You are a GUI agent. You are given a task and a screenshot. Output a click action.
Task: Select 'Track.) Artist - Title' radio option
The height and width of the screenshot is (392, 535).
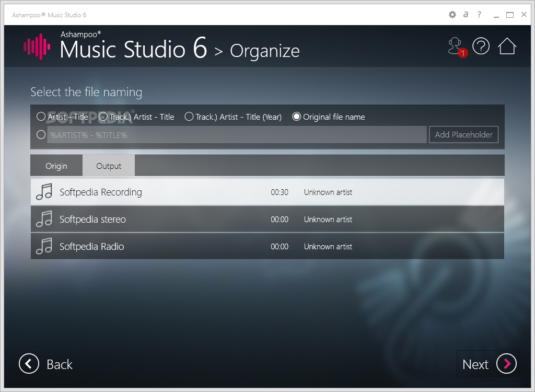pyautogui.click(x=103, y=117)
